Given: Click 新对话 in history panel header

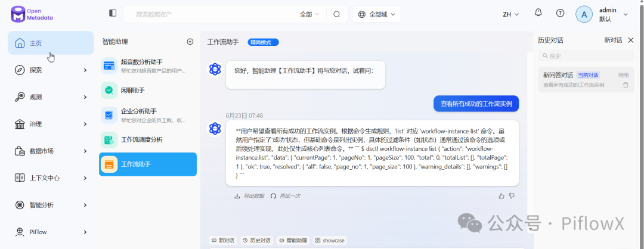Looking at the screenshot, I should point(613,40).
